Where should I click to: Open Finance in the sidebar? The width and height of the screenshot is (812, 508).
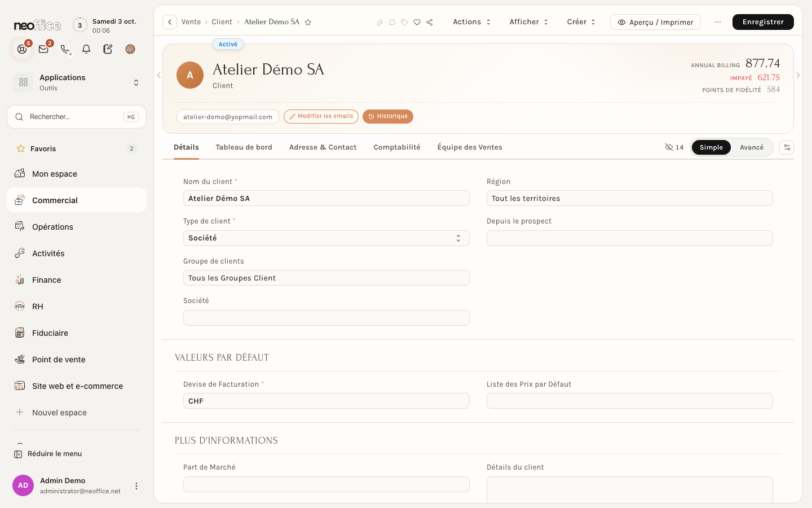77,280
